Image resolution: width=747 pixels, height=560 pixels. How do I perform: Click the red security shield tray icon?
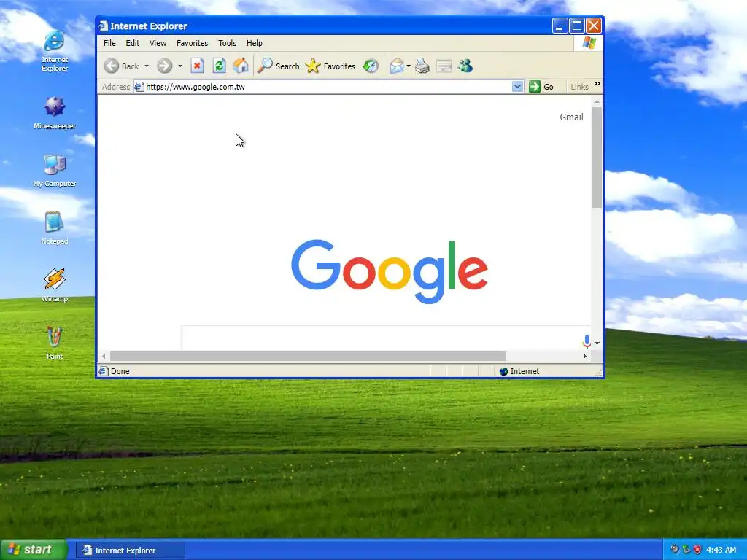pos(697,550)
